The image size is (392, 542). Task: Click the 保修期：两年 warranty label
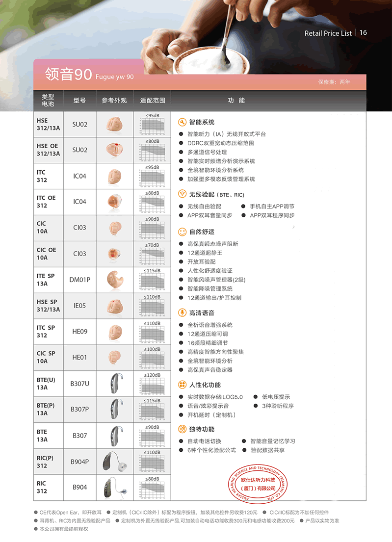pyautogui.click(x=334, y=82)
